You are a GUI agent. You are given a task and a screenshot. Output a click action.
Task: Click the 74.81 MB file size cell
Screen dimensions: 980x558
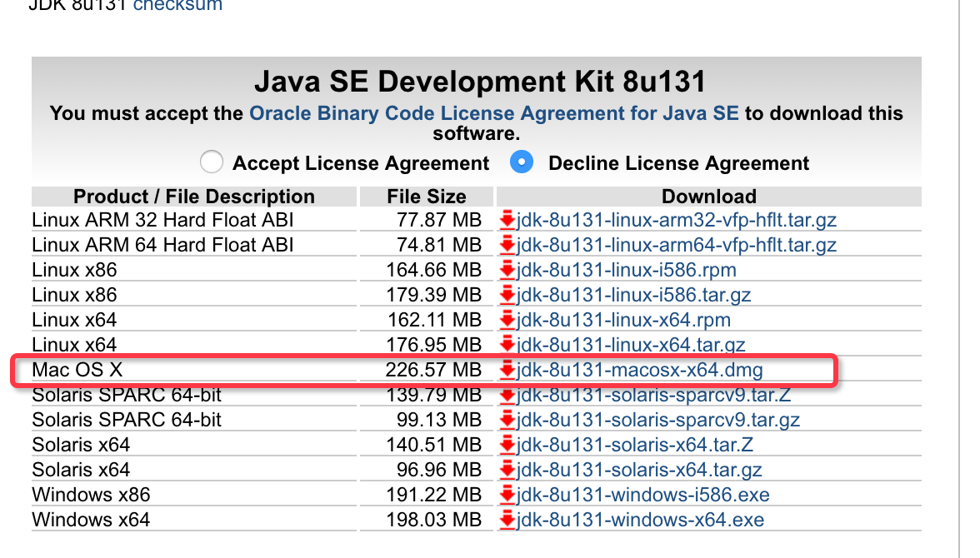(x=427, y=245)
